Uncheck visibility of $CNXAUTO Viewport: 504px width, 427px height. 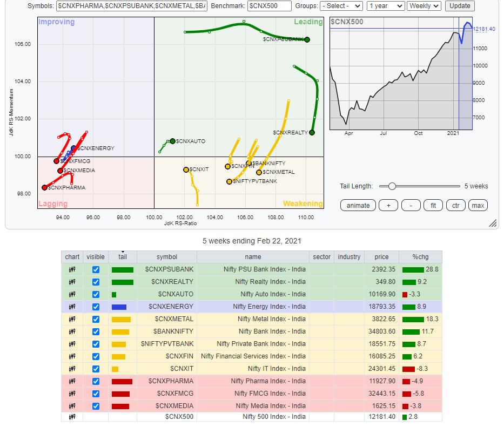[96, 294]
